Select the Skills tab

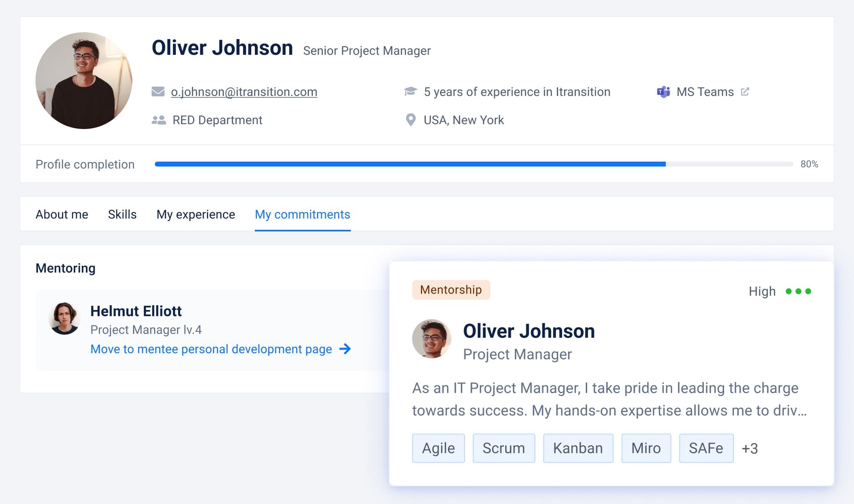pyautogui.click(x=122, y=214)
